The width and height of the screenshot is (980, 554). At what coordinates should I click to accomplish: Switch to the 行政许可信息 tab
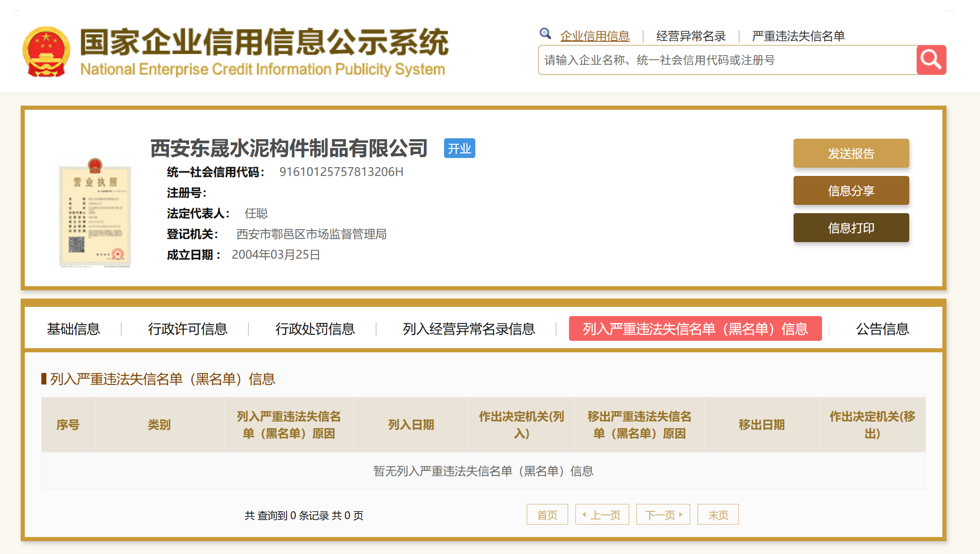click(x=187, y=329)
